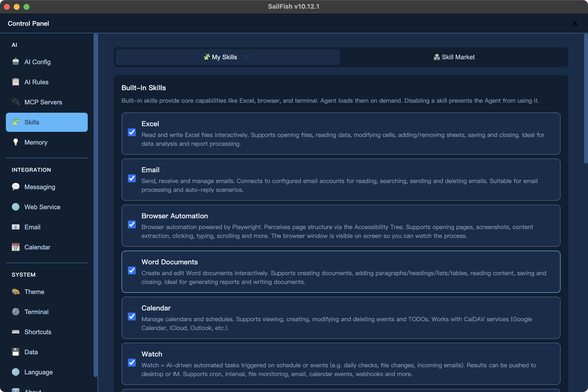Open Theme palette icon
Screen dimensions: 588x392
[x=15, y=292]
